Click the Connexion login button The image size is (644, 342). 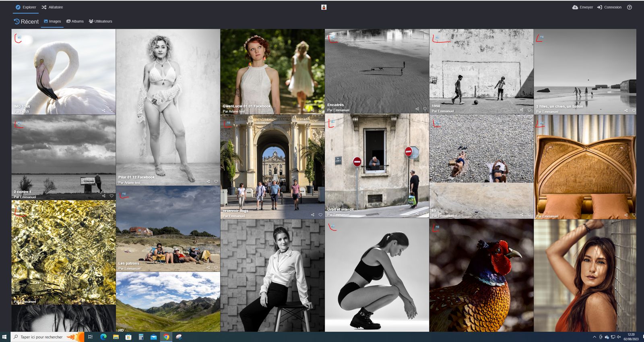point(609,7)
